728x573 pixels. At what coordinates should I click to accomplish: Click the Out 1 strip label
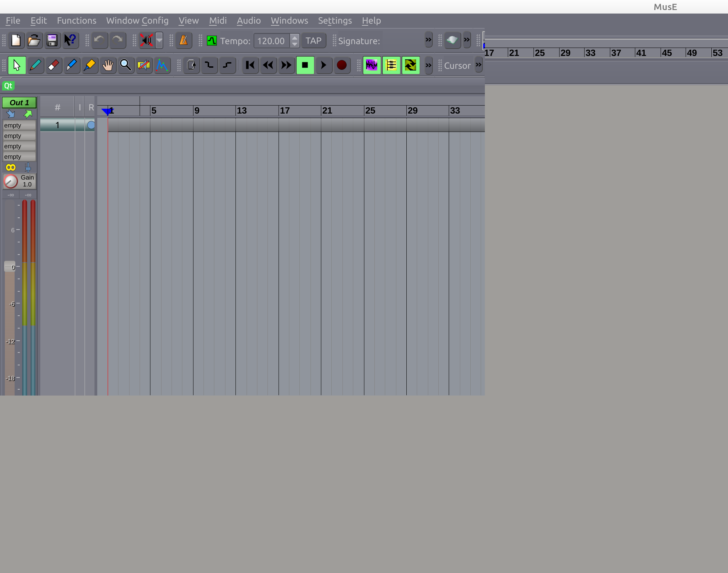click(x=19, y=103)
